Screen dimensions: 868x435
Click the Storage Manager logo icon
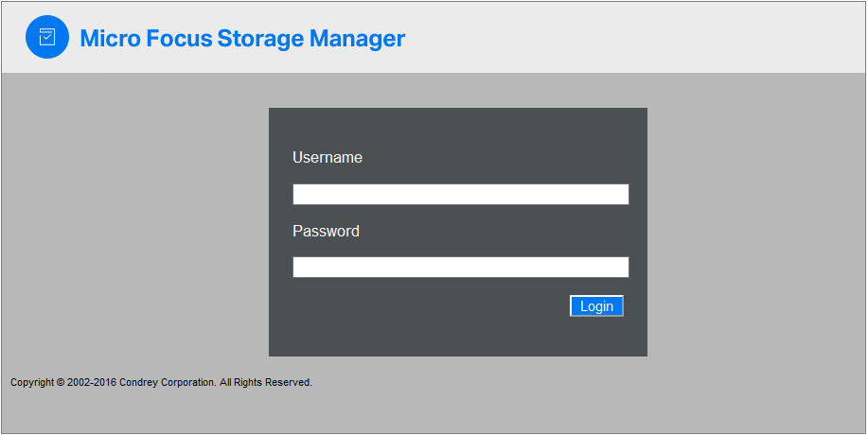click(x=47, y=38)
